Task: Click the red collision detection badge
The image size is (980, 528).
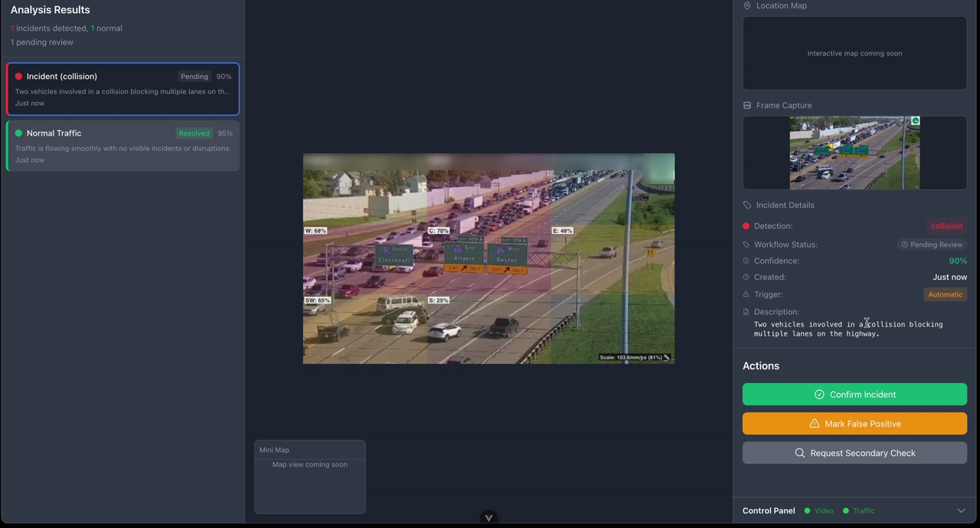Action: coord(946,226)
